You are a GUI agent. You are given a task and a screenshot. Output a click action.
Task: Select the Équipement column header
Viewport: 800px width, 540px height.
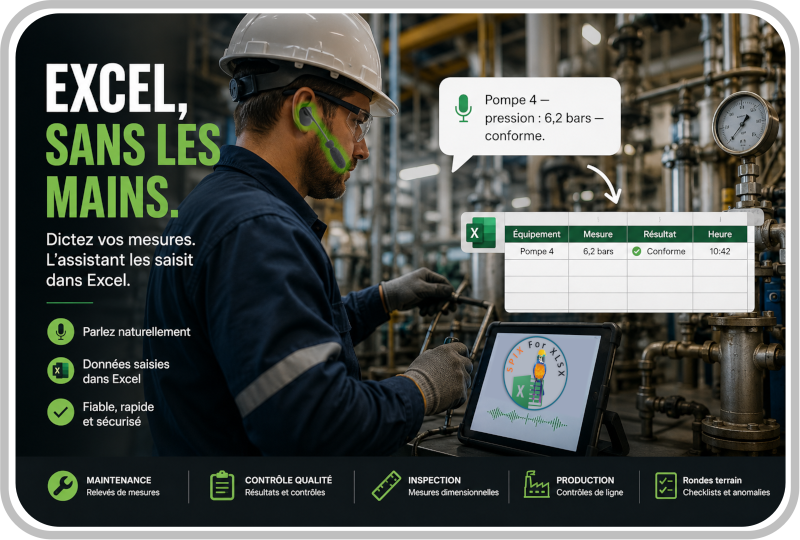(x=536, y=234)
